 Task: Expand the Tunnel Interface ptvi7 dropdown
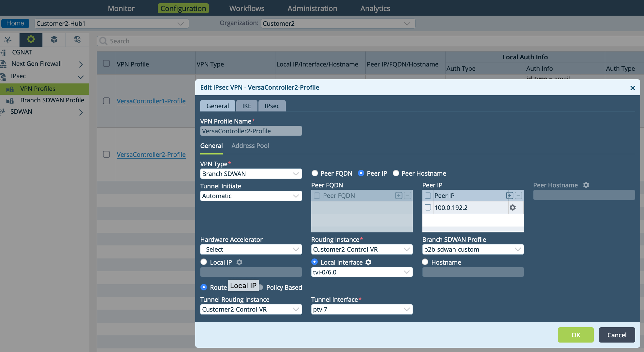click(x=361, y=309)
